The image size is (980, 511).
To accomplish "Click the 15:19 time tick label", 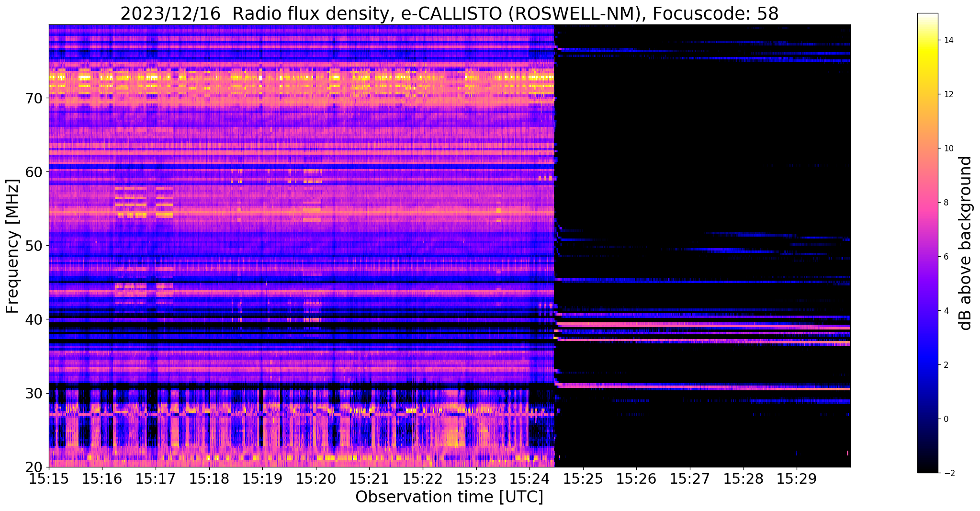I will point(262,478).
